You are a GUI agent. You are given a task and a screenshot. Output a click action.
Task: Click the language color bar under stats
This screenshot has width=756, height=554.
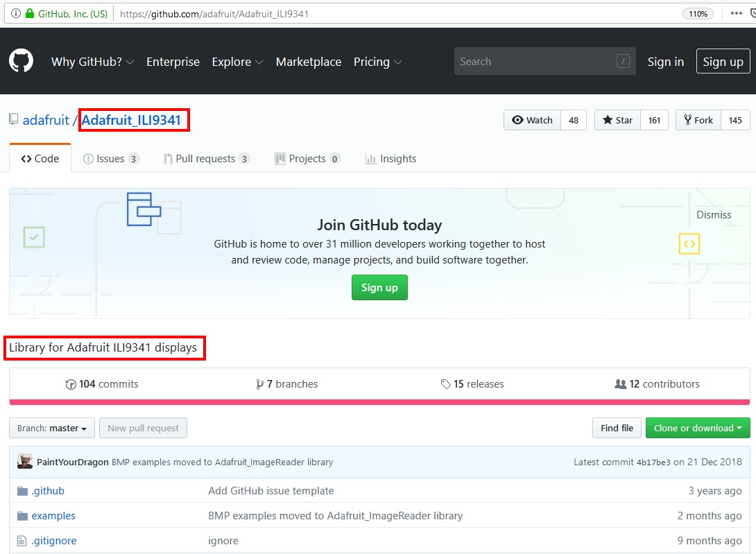coord(379,402)
